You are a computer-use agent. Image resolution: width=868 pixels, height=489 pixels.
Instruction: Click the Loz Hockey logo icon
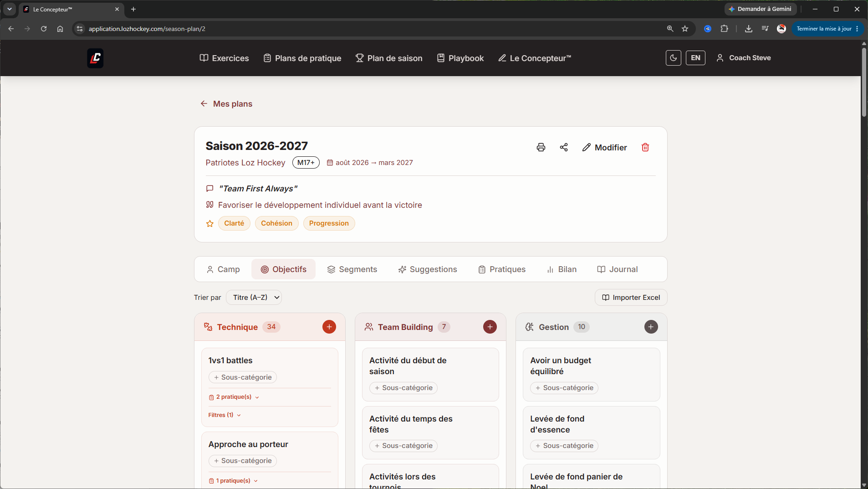pyautogui.click(x=95, y=58)
